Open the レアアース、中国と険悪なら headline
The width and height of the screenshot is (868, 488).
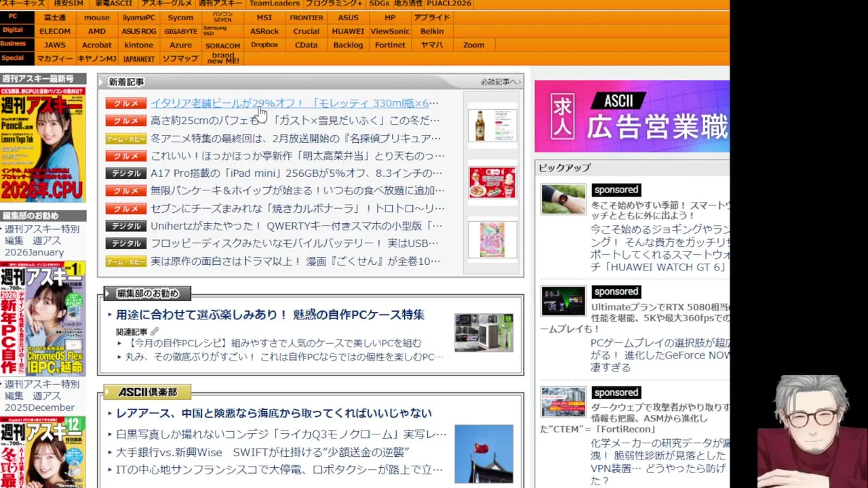pos(274,413)
